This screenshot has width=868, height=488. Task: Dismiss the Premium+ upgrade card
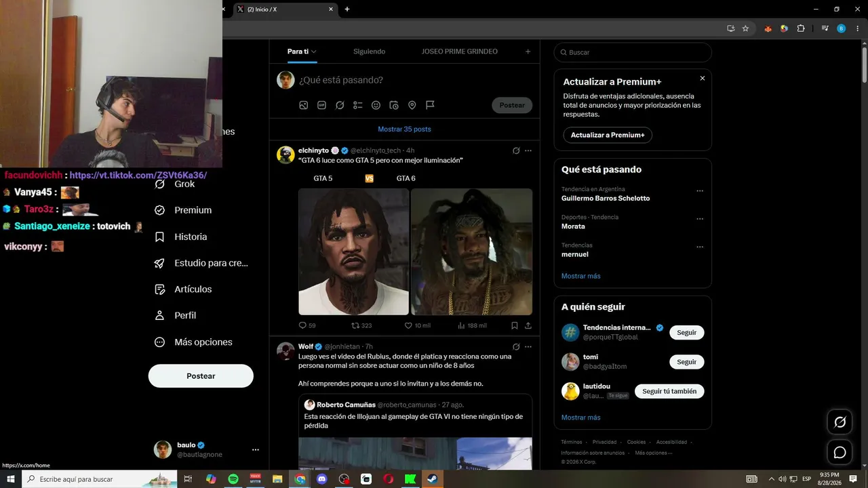703,79
